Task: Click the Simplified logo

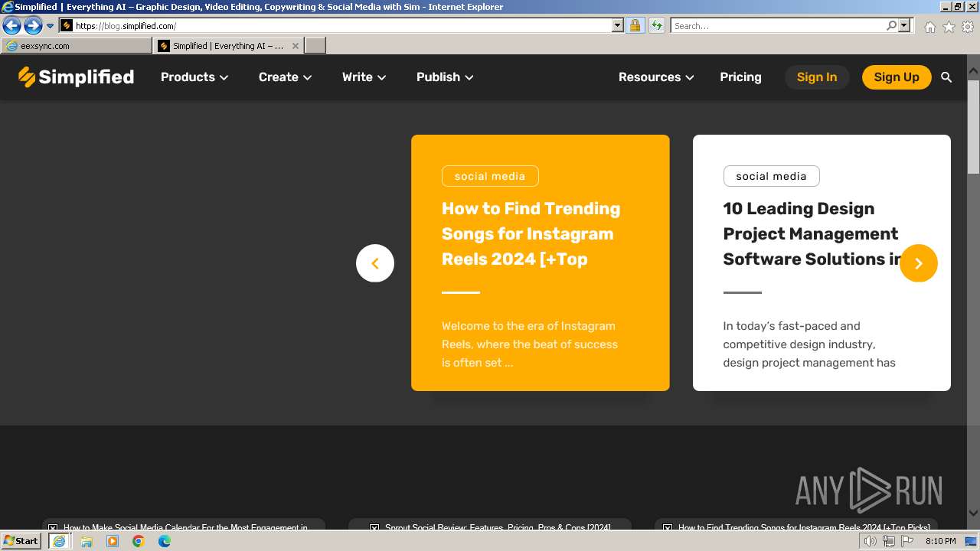Action: click(76, 77)
